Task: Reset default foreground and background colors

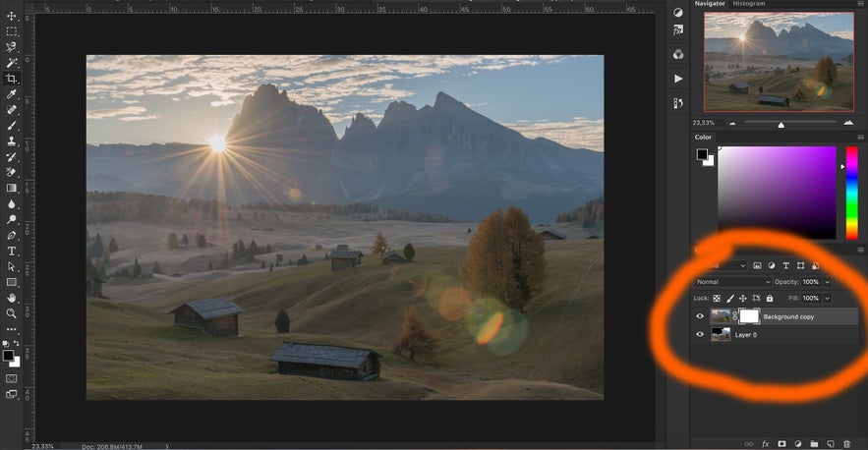Action: pyautogui.click(x=6, y=344)
